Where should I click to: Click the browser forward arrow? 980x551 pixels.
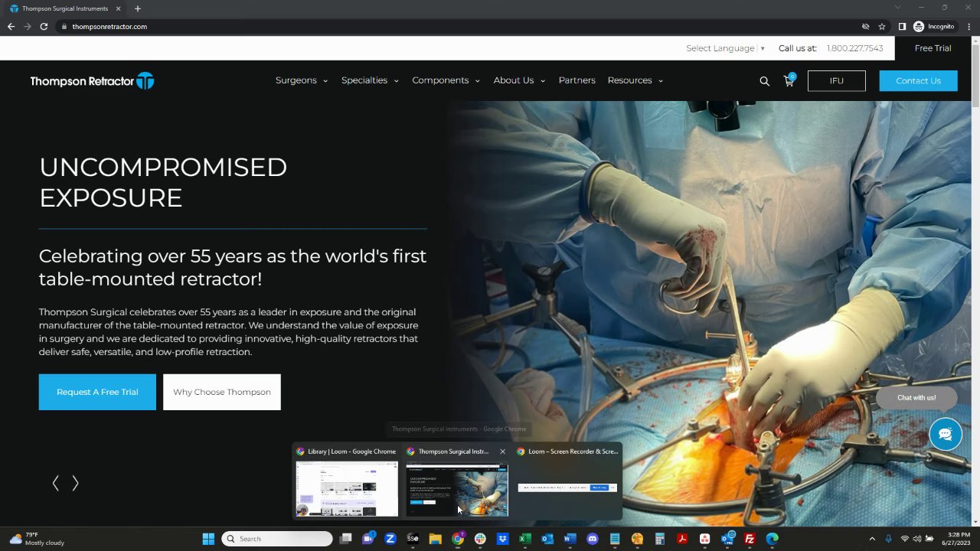point(28,26)
